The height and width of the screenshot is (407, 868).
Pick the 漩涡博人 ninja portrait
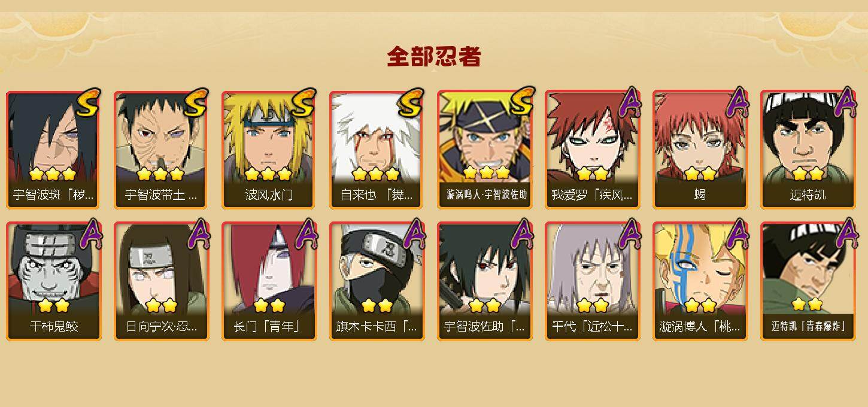(x=700, y=281)
